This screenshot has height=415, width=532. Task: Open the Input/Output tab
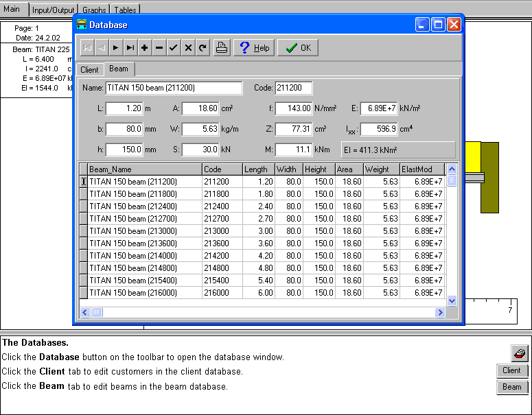54,10
